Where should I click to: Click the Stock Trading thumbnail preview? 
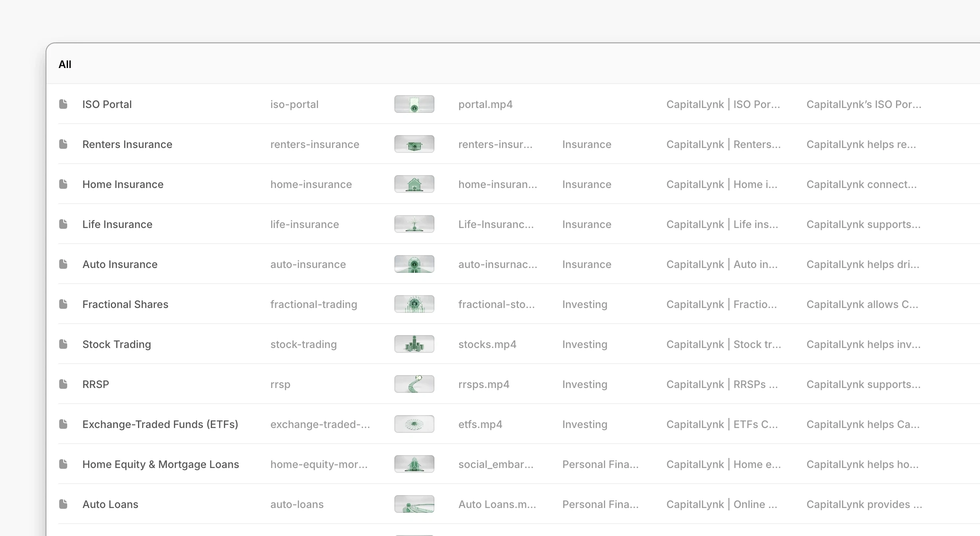pos(414,344)
